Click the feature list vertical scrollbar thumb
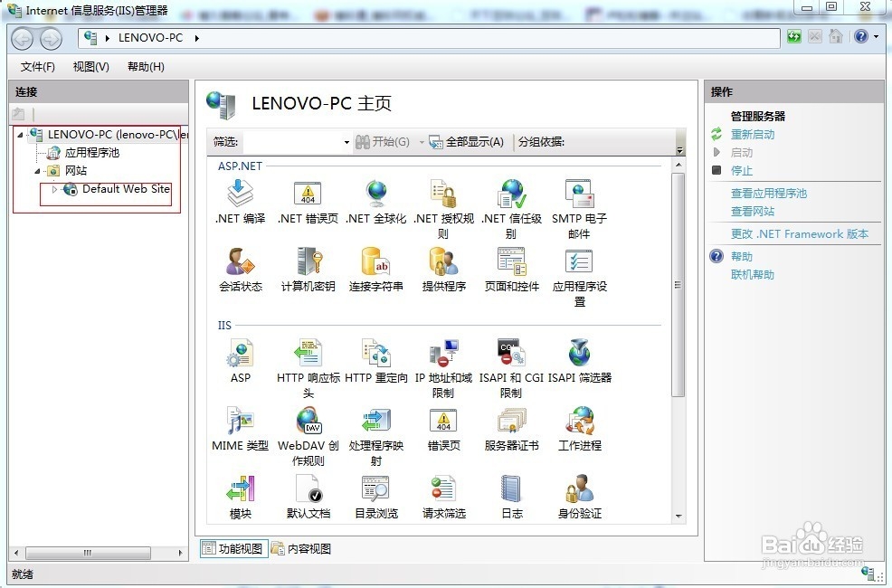892x588 pixels. (678, 284)
